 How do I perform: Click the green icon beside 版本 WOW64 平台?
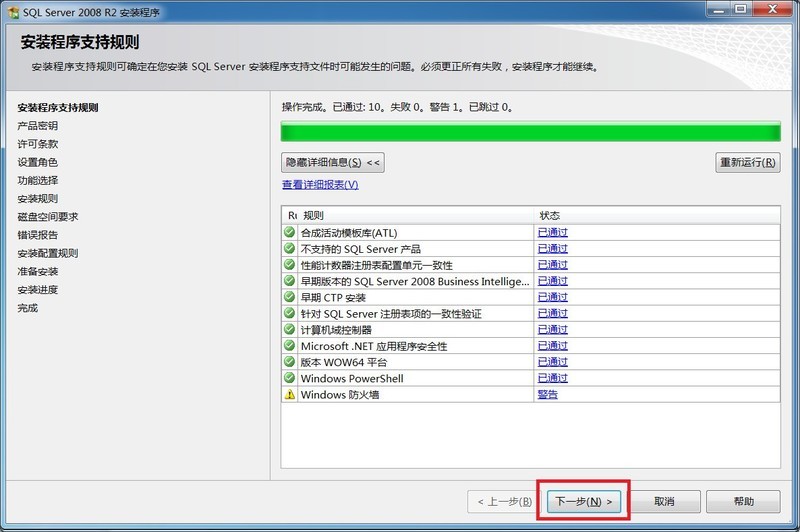(290, 362)
